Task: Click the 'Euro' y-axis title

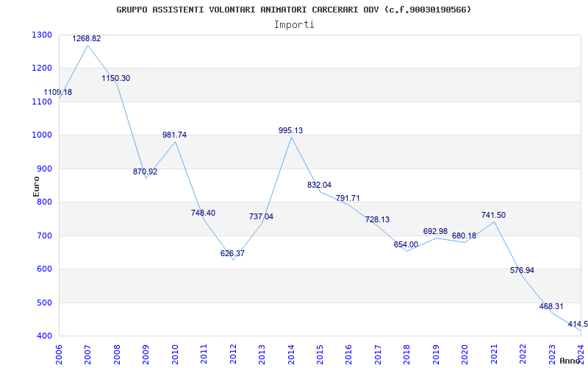Action: (x=36, y=186)
